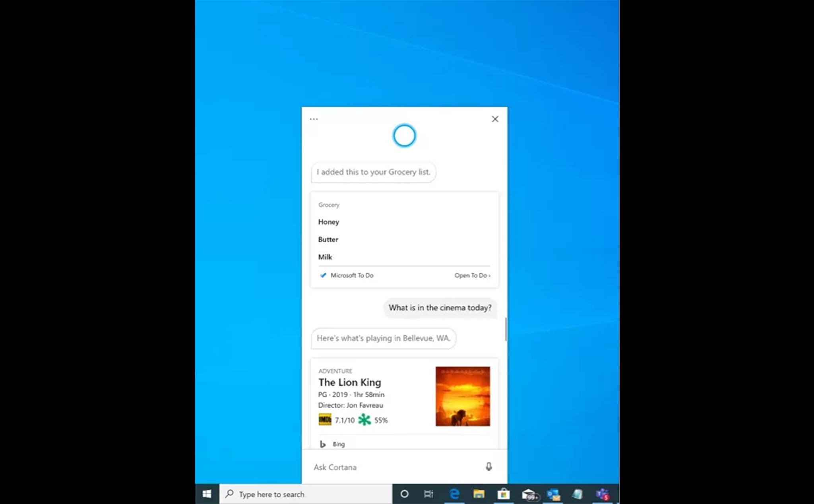Click 'Director: Jon Favreau' text

(350, 405)
